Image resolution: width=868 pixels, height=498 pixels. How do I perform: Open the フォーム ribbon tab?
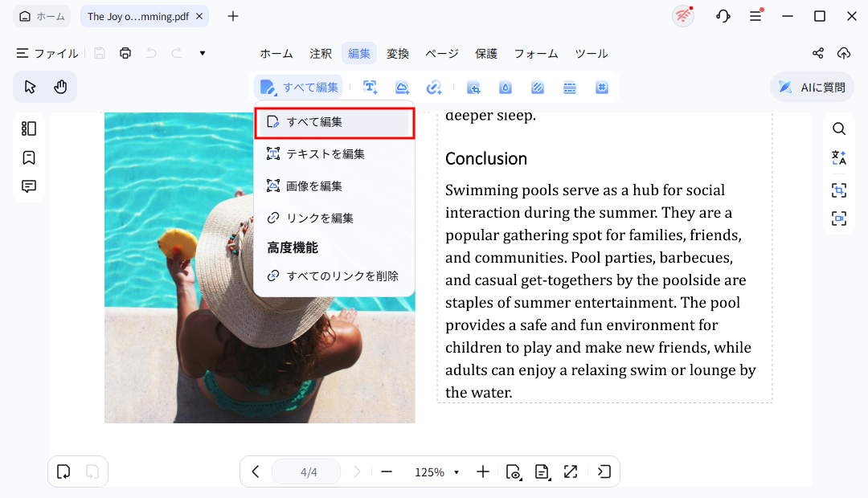coord(536,54)
